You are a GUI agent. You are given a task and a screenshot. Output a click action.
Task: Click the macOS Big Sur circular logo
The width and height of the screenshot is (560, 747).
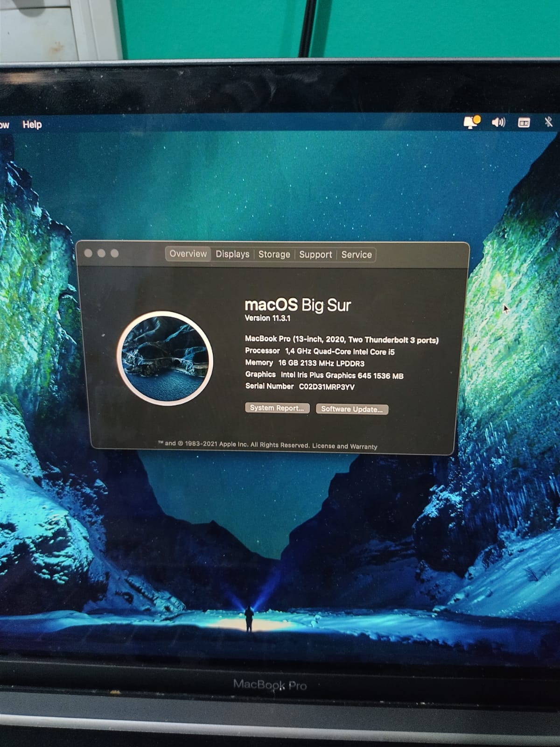[165, 358]
